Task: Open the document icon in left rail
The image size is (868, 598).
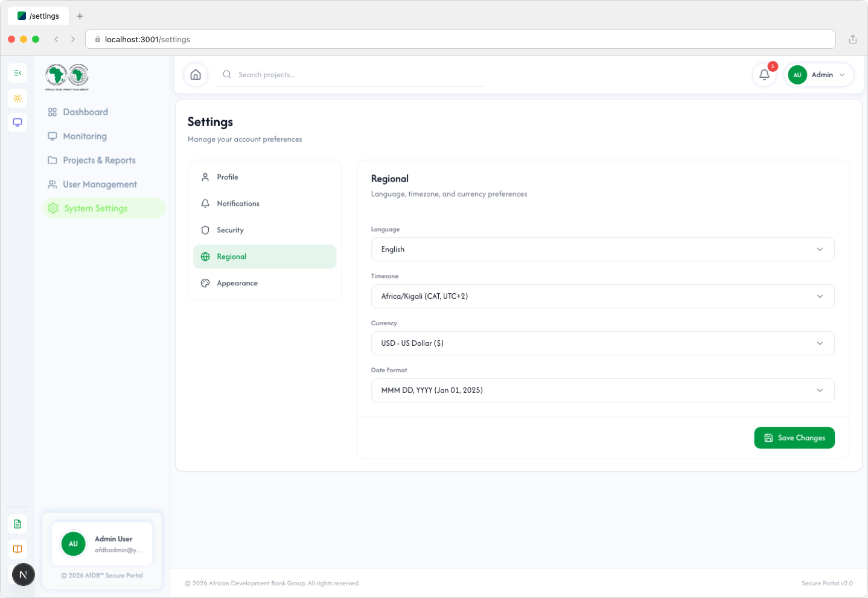Action: [18, 524]
